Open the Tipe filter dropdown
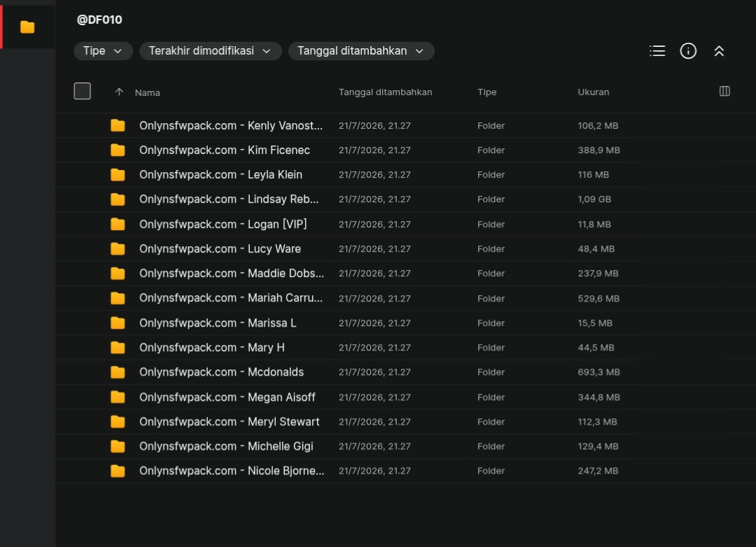Viewport: 756px width, 547px height. [103, 51]
